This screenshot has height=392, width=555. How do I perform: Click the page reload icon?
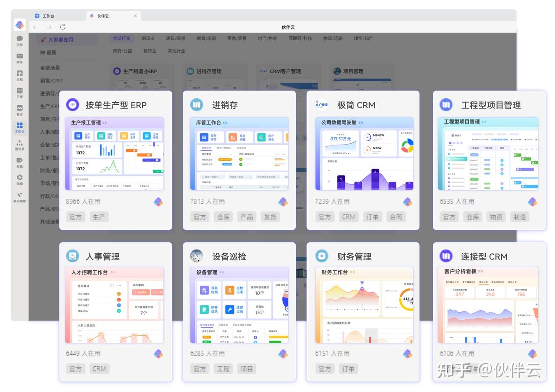tap(62, 27)
